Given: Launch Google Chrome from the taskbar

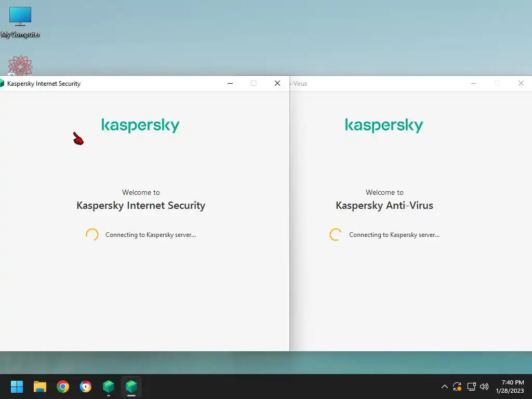Looking at the screenshot, I should (63, 387).
